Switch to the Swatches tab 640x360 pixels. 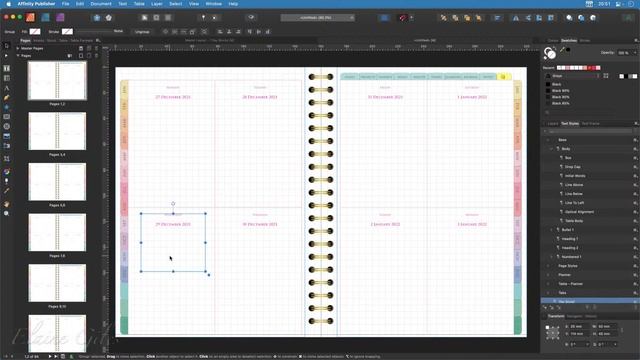[x=569, y=40]
